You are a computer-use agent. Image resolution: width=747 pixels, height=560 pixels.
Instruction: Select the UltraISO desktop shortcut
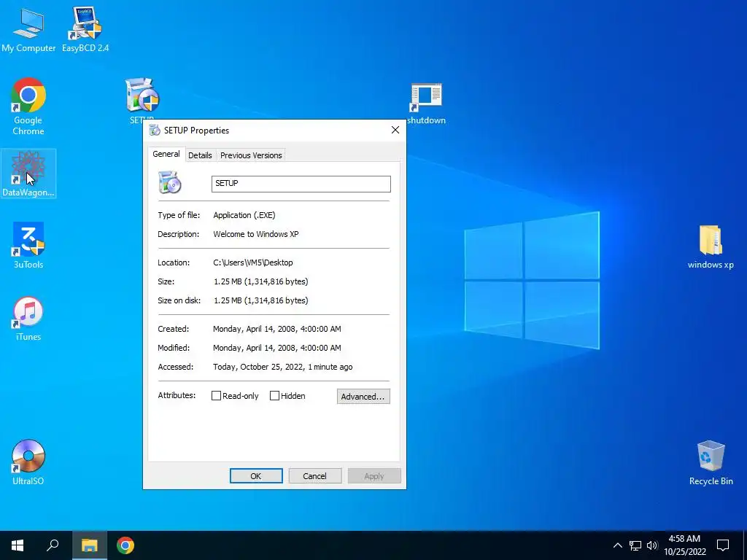(x=28, y=462)
